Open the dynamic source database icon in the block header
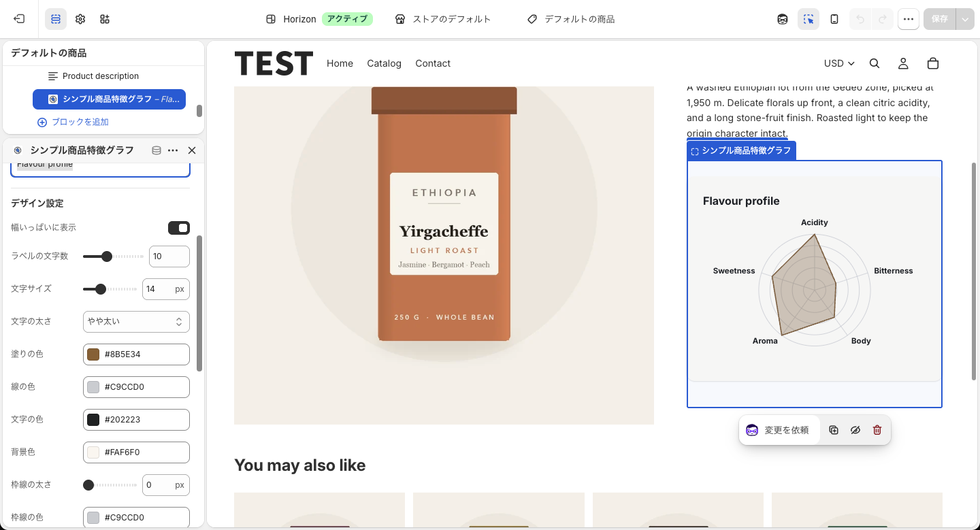This screenshot has height=530, width=980. 157,150
